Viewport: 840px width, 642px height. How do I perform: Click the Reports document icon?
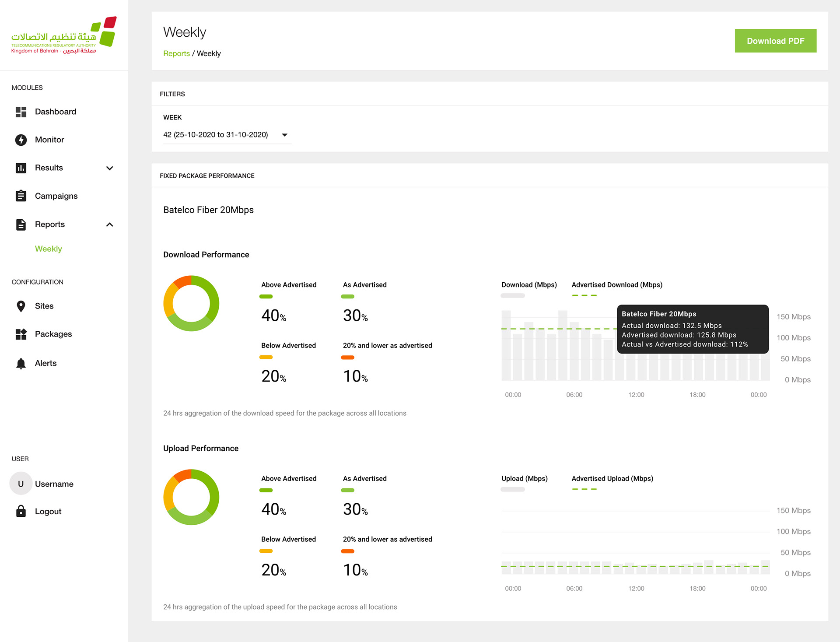pos(21,225)
